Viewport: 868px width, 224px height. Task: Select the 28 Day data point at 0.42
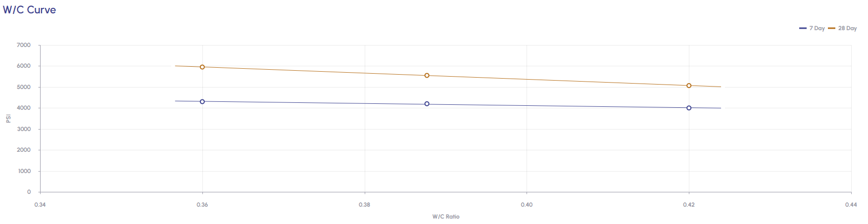point(689,86)
